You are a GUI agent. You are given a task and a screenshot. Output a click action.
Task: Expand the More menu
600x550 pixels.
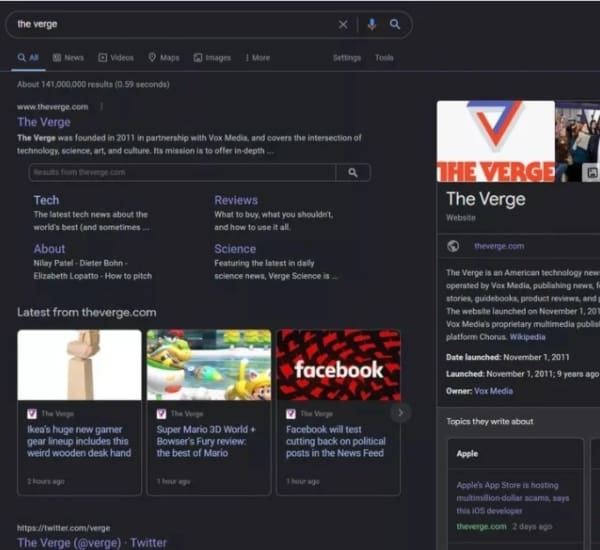[258, 58]
